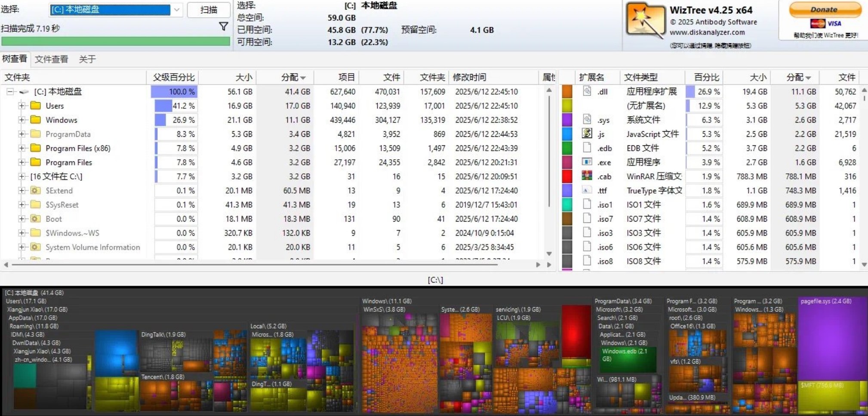Image resolution: width=868 pixels, height=416 pixels.
Task: Click the Donate button
Action: (x=824, y=9)
